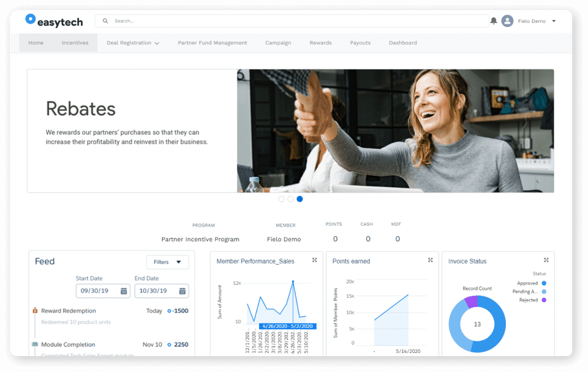The height and width of the screenshot is (372, 588).
Task: Open Partner Fund Management tab
Action: coord(213,43)
